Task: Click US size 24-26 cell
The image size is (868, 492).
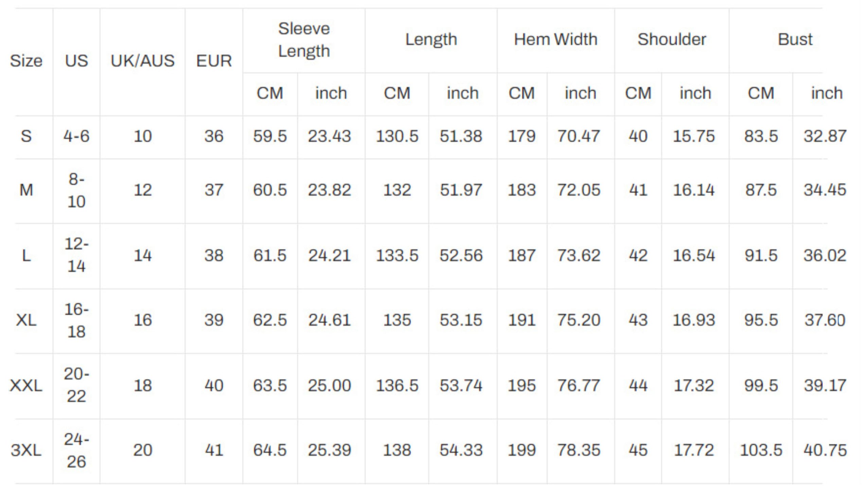Action: click(76, 451)
